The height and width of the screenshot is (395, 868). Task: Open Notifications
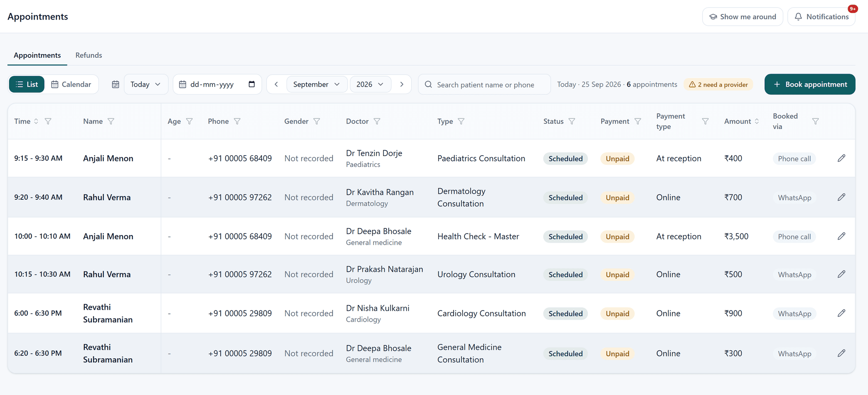(821, 17)
